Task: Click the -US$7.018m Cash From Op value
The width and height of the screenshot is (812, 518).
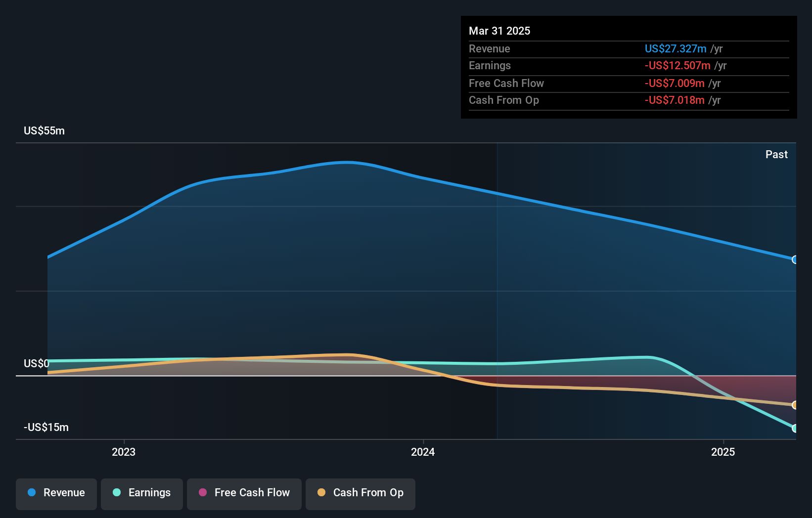Action: point(674,100)
